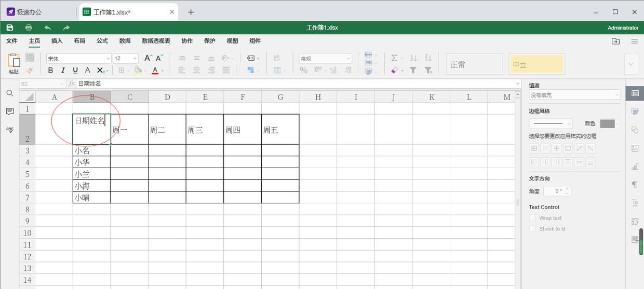Viewport: 644px width, 289px height.
Task: Open comments icon in left sidebar
Action: tap(9, 112)
